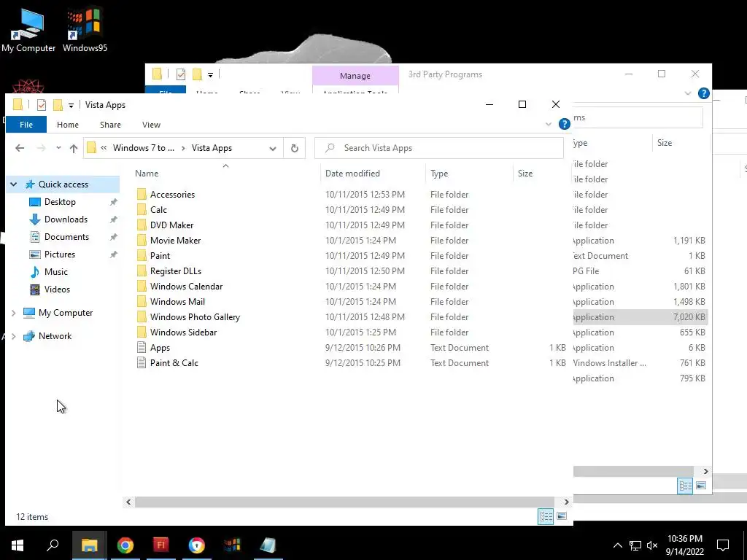Expand My Computer in navigation pane
Screen dimensions: 747x560
click(13, 313)
